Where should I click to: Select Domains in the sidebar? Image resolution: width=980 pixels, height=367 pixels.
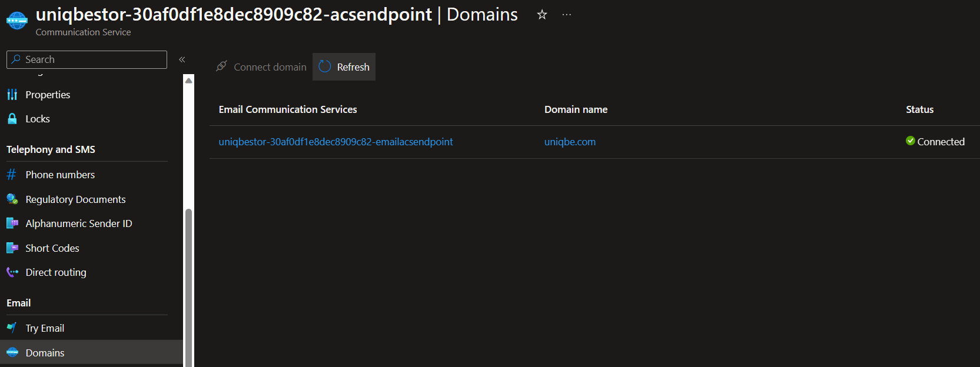tap(91, 352)
